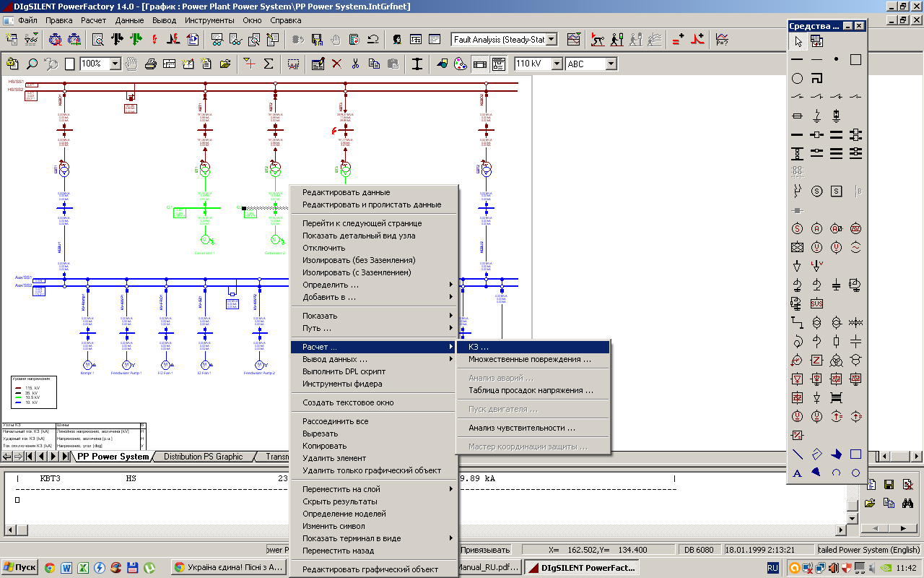Click the print graphic printer icon
The height and width of the screenshot is (578, 924).
(x=150, y=64)
